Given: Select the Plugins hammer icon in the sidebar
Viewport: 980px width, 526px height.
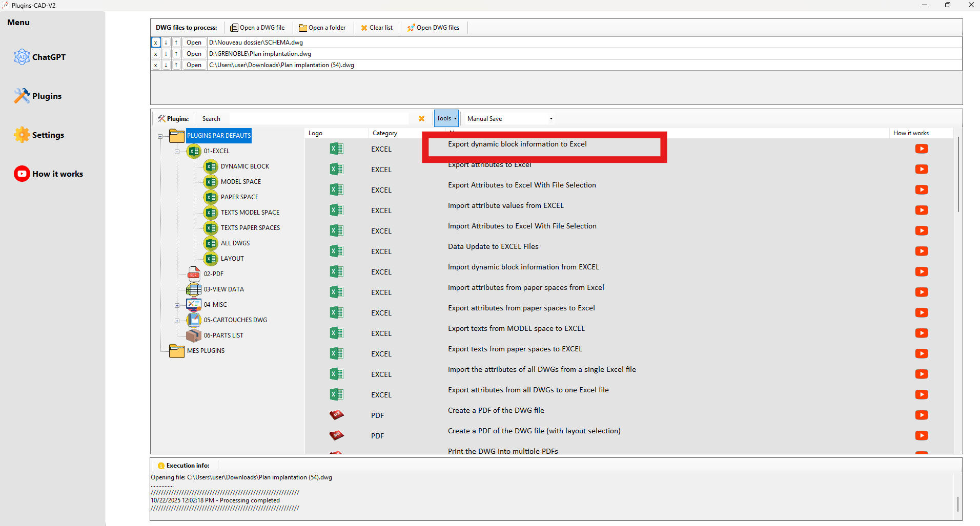Looking at the screenshot, I should point(22,95).
